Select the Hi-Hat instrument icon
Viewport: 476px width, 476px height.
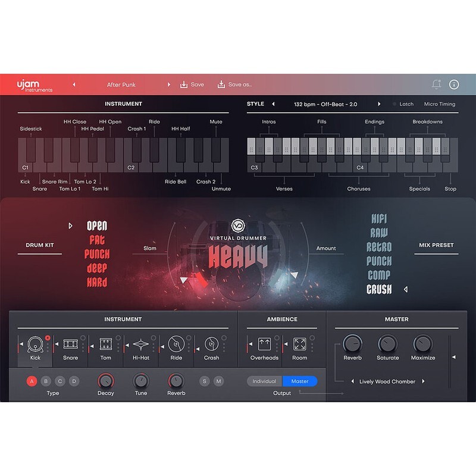coord(141,344)
